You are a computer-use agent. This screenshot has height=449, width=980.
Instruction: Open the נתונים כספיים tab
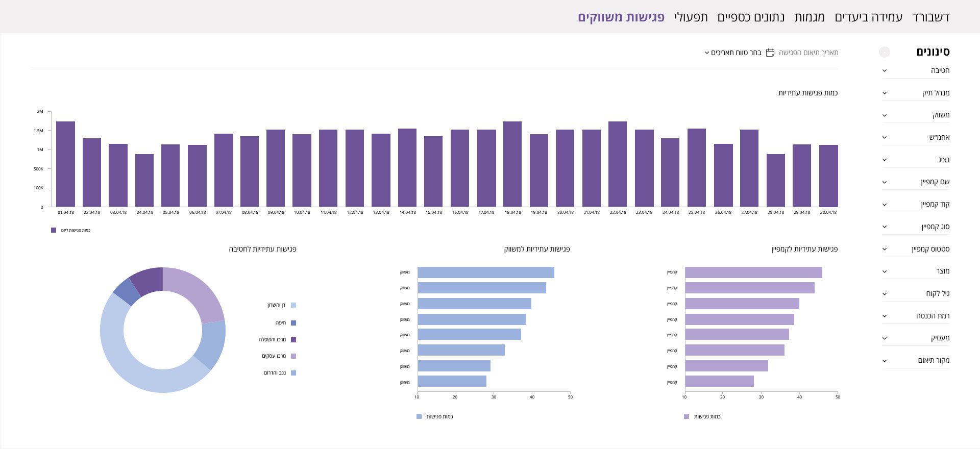click(751, 17)
